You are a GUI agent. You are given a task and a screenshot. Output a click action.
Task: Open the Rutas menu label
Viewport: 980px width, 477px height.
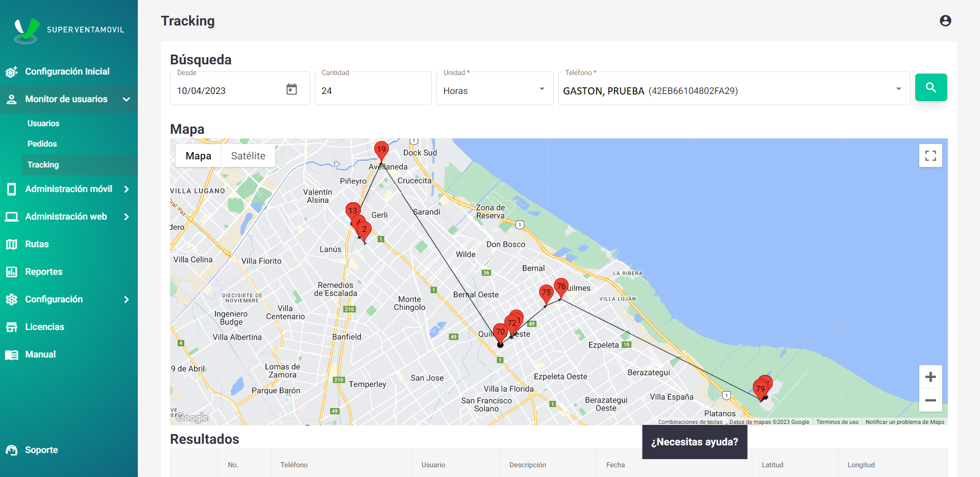pyautogui.click(x=37, y=244)
